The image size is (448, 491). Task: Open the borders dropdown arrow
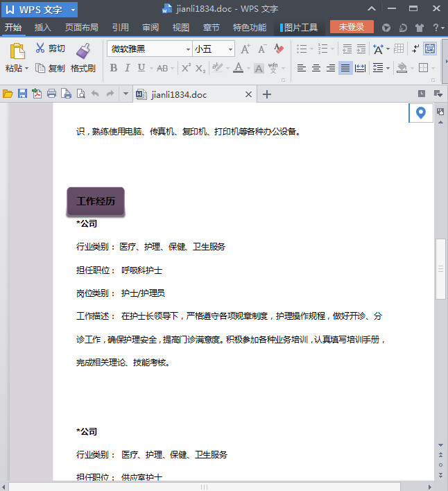click(433, 68)
